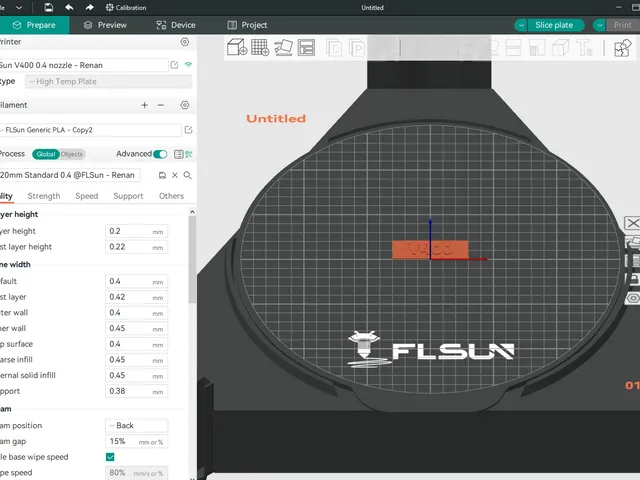This screenshot has height=480, width=640.
Task: Click the First layer height input field
Action: 136,247
